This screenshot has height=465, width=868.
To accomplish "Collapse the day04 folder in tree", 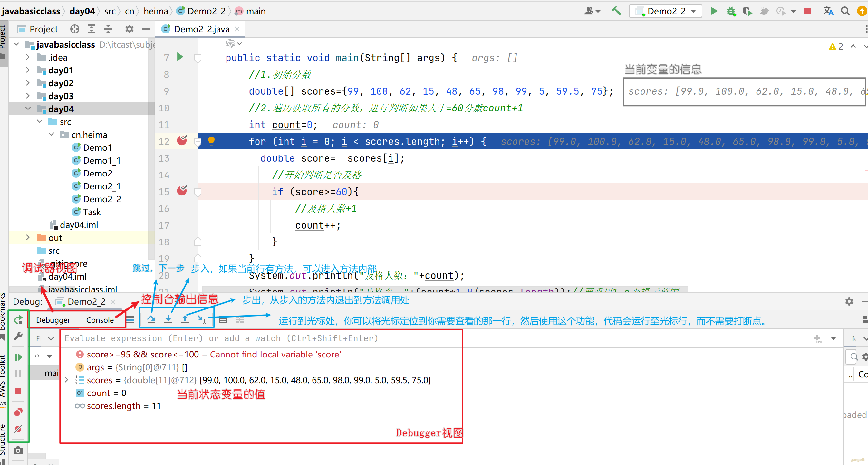I will [28, 109].
